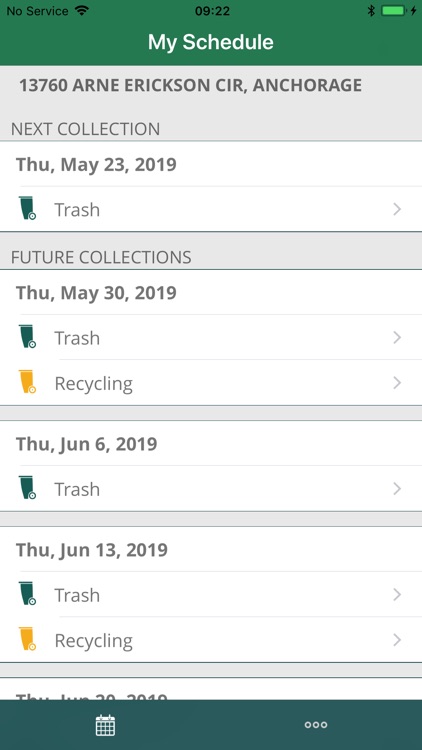The height and width of the screenshot is (750, 422).
Task: Expand May 30 Trash details chevron
Action: click(x=397, y=338)
